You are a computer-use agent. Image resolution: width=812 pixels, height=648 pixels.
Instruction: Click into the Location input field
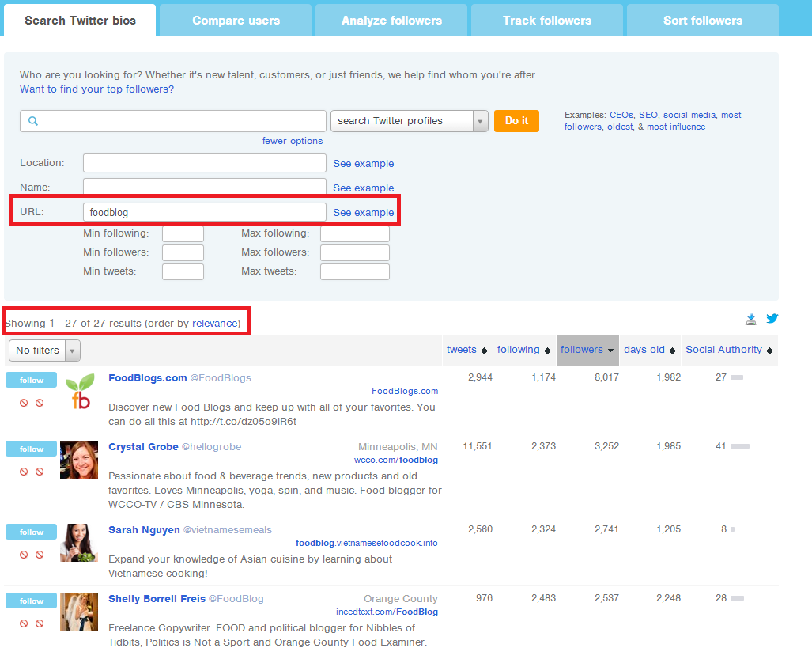(205, 163)
